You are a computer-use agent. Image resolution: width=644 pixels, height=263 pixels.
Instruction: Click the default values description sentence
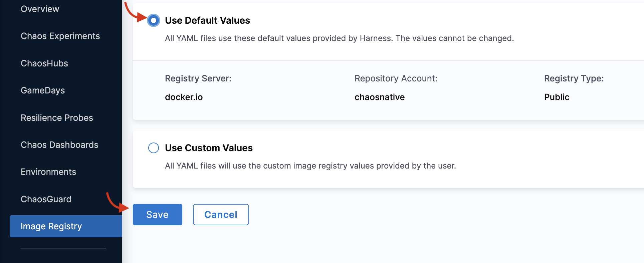pos(339,38)
